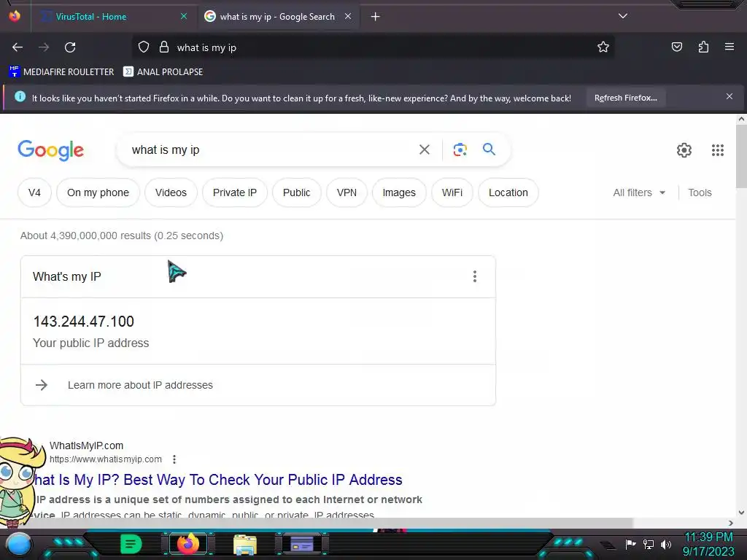Reload the page with the refresh icon
The image size is (747, 560).
coord(70,47)
